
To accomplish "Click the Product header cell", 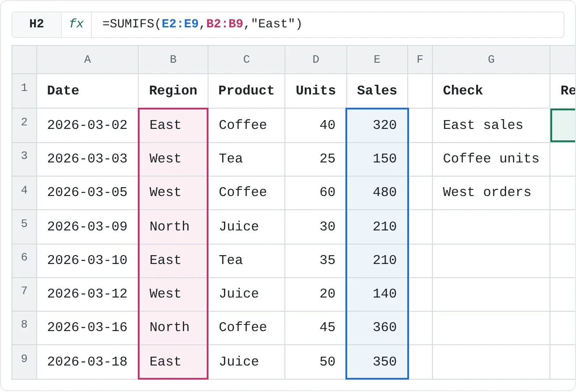I will point(246,91).
